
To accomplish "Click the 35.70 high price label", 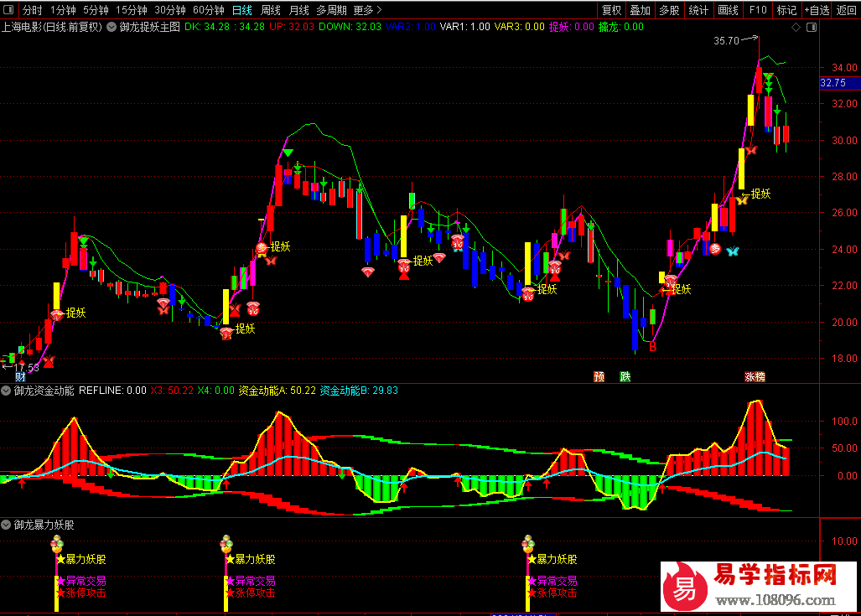I will (x=726, y=40).
